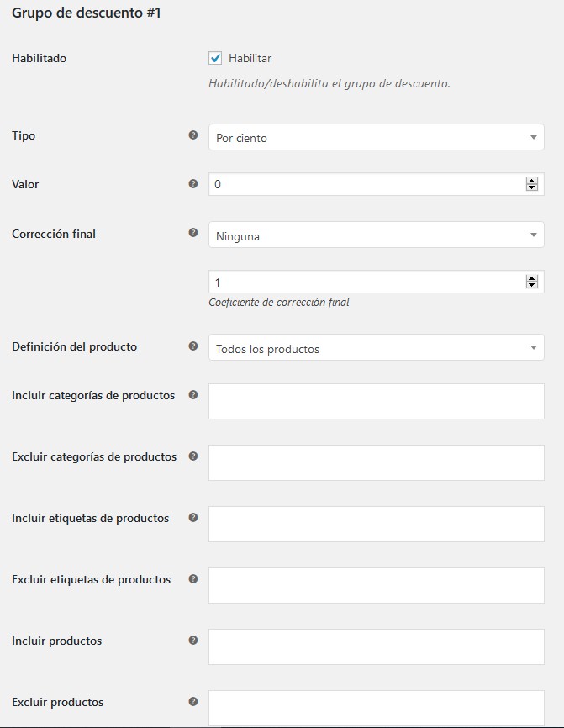Click the correction coefficient stepper arrows
Image resolution: width=564 pixels, height=728 pixels.
tap(531, 282)
